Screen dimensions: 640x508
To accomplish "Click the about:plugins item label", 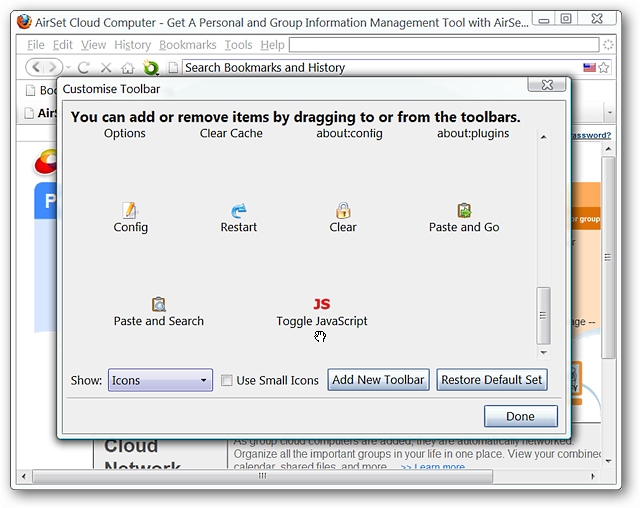I will click(x=473, y=133).
